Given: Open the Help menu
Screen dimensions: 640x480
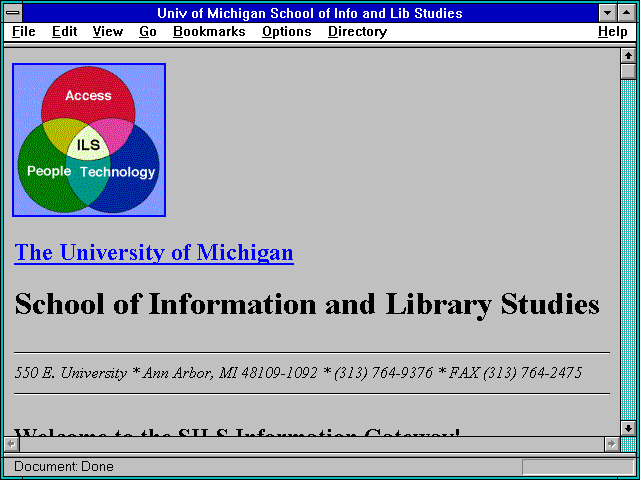Looking at the screenshot, I should pos(613,32).
